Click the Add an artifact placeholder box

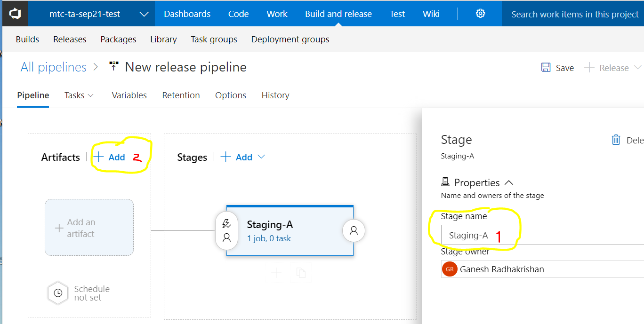tap(89, 228)
